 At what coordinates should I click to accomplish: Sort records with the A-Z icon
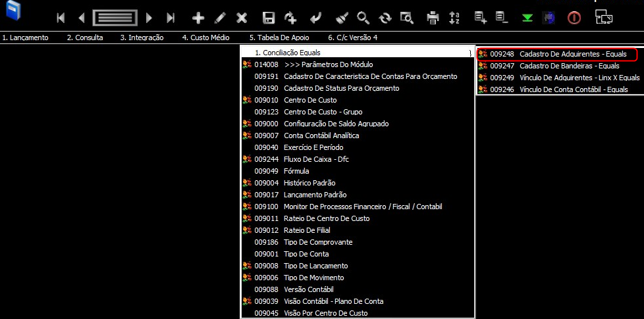point(454,18)
